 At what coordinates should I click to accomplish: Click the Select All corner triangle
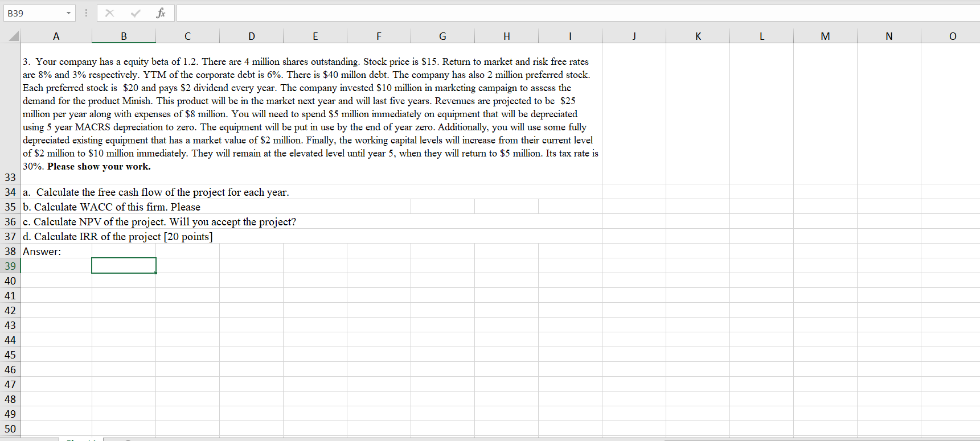(14, 36)
